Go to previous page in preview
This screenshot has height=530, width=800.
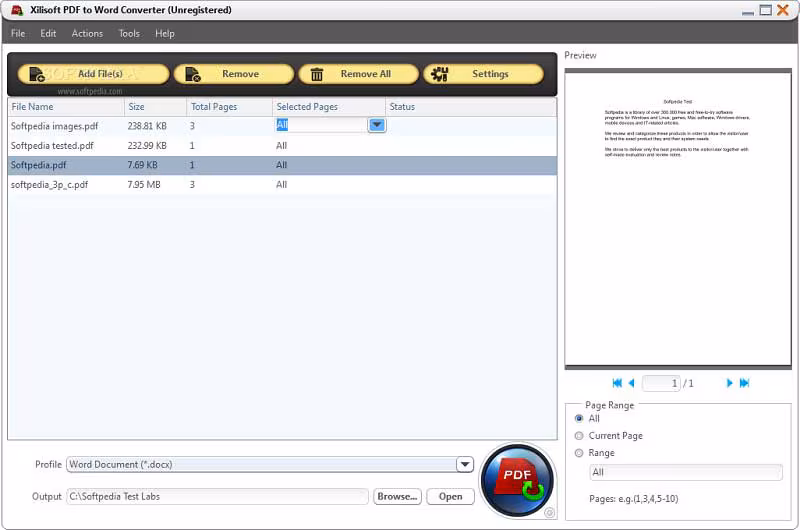(632, 383)
